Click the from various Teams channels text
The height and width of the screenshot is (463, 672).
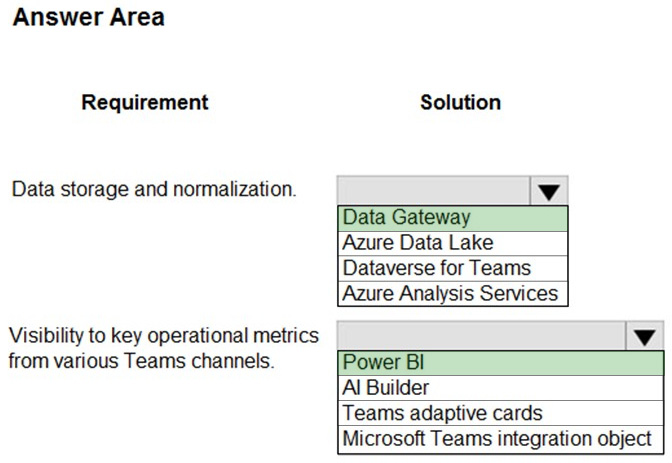click(141, 361)
